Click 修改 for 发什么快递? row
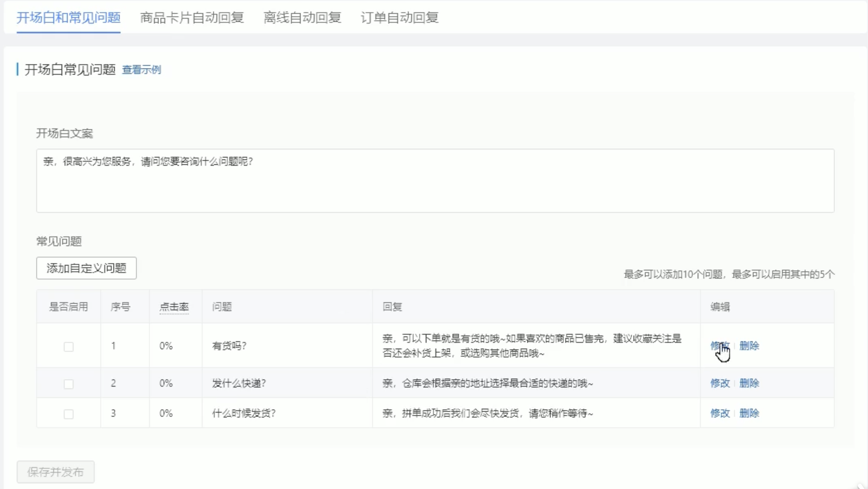 (x=720, y=383)
